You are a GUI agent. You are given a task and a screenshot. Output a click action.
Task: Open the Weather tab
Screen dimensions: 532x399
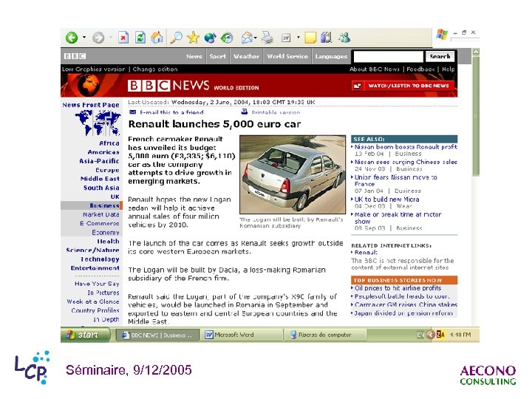click(x=246, y=56)
